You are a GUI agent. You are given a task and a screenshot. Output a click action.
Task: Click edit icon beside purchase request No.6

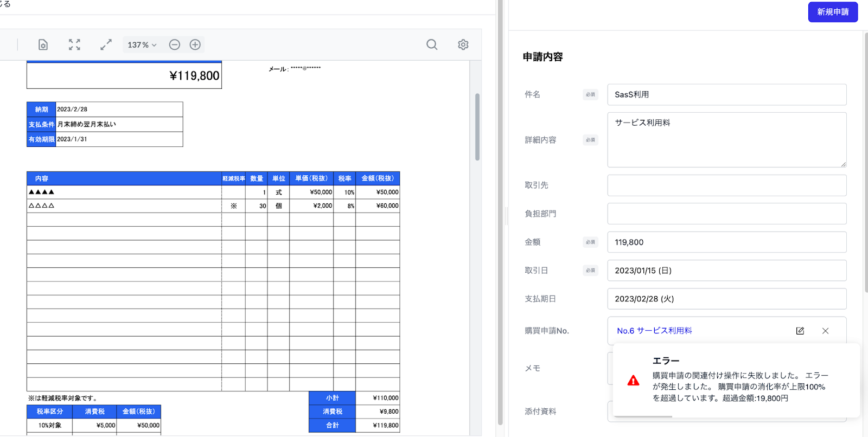(x=800, y=331)
